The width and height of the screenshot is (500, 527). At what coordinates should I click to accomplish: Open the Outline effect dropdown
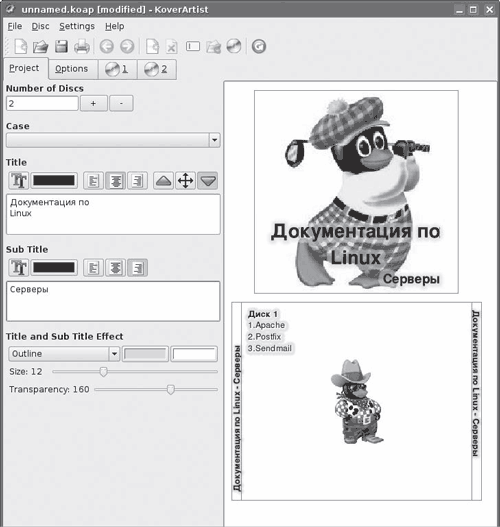(x=64, y=354)
